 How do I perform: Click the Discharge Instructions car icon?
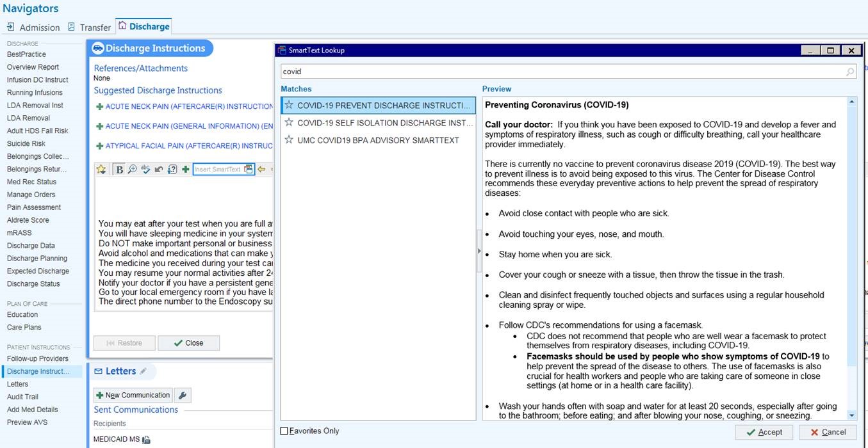coord(98,49)
